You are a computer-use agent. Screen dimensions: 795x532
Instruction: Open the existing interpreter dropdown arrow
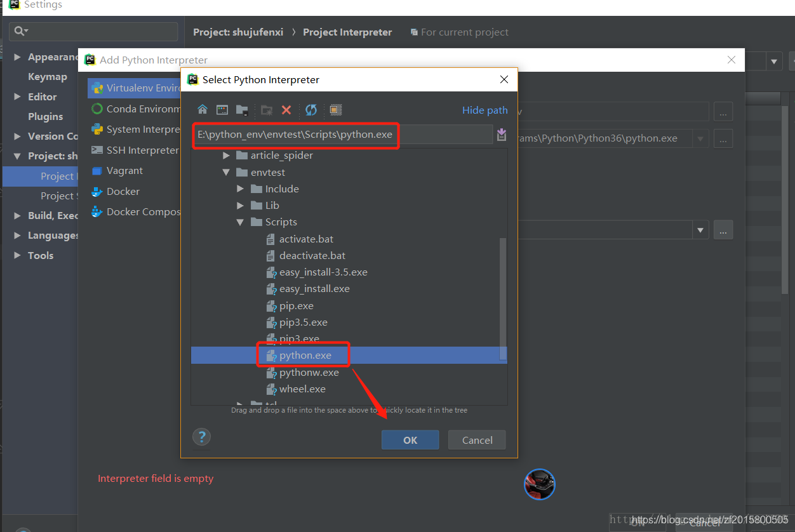coord(701,230)
